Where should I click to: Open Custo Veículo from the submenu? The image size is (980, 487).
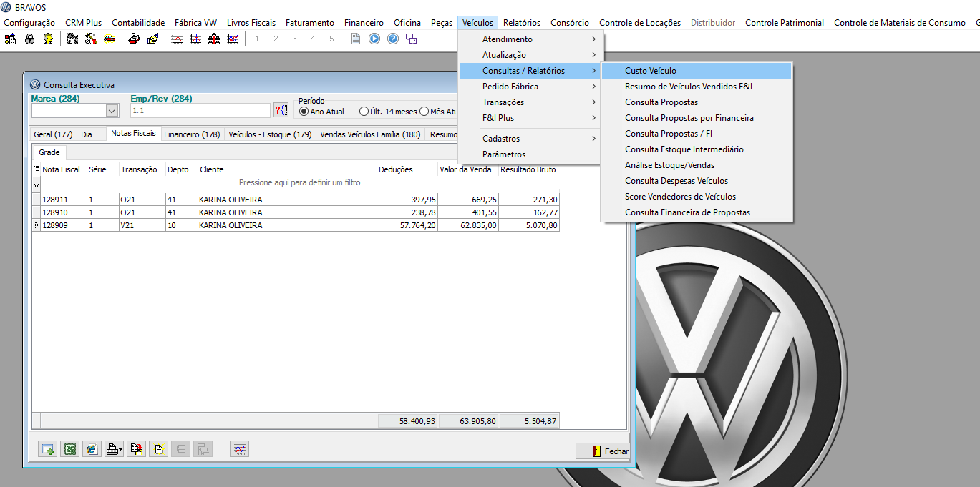(697, 71)
